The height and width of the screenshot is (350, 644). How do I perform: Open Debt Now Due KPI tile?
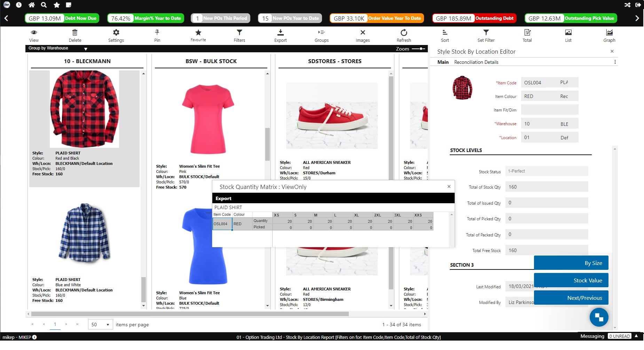[x=62, y=18]
